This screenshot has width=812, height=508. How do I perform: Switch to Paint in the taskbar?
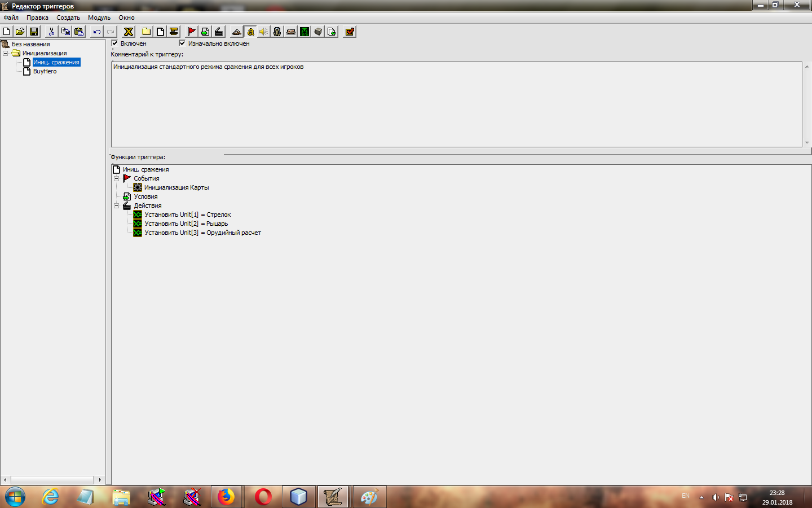tap(369, 497)
